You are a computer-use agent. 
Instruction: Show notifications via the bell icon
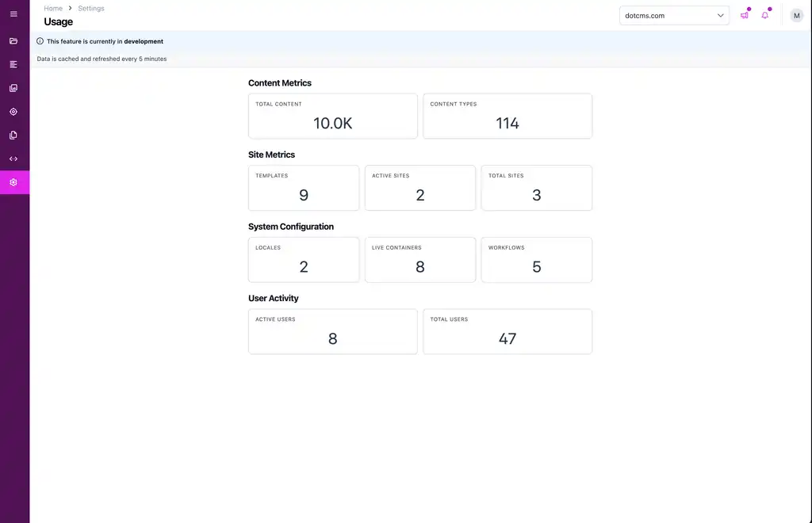tap(765, 16)
